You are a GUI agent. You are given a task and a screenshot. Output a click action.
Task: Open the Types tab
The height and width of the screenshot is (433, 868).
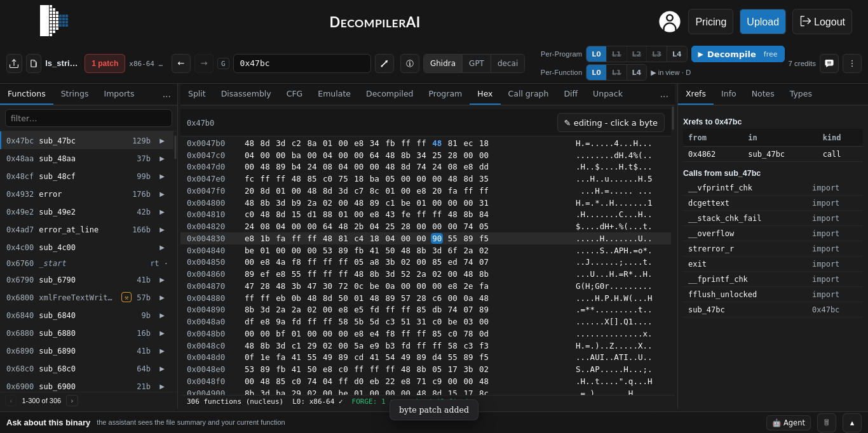tap(801, 94)
